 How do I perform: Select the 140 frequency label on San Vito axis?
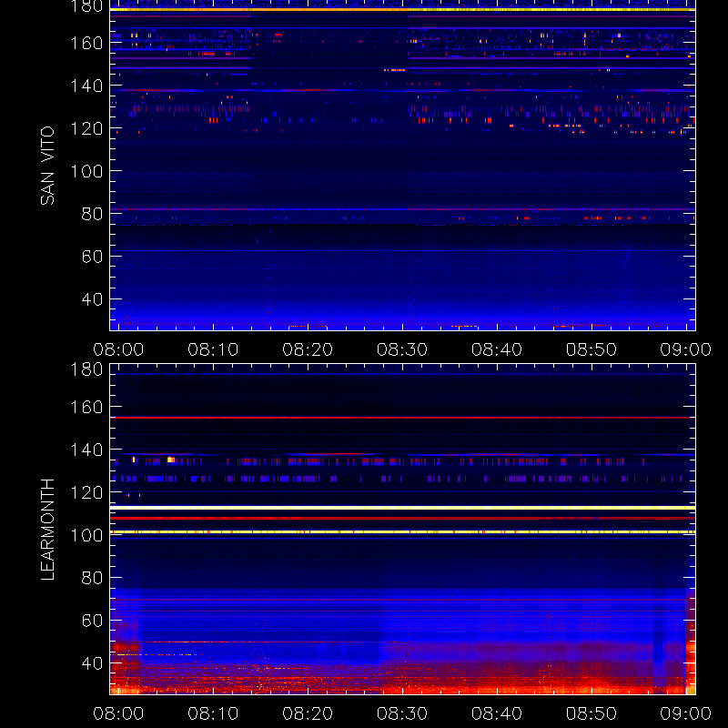coord(86,86)
